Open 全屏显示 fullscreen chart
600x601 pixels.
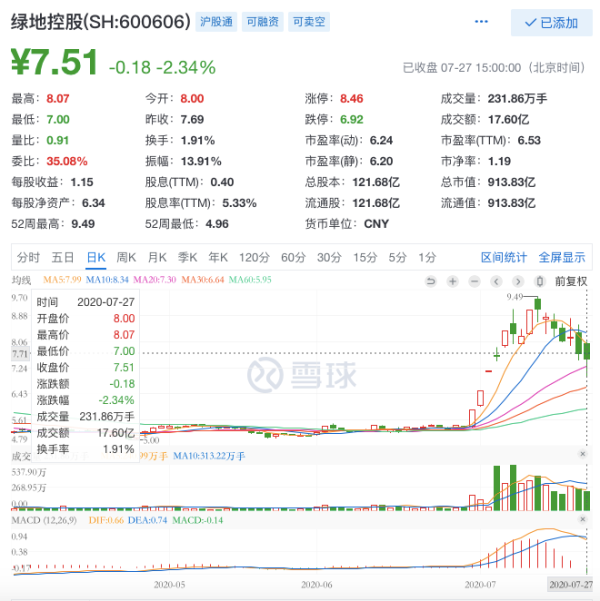pyautogui.click(x=562, y=258)
